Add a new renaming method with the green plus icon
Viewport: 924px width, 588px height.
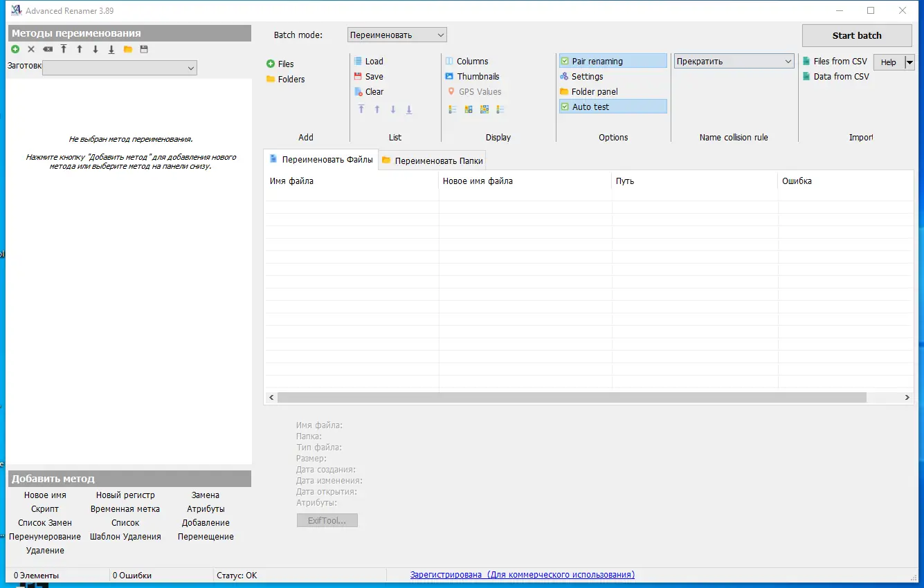15,48
